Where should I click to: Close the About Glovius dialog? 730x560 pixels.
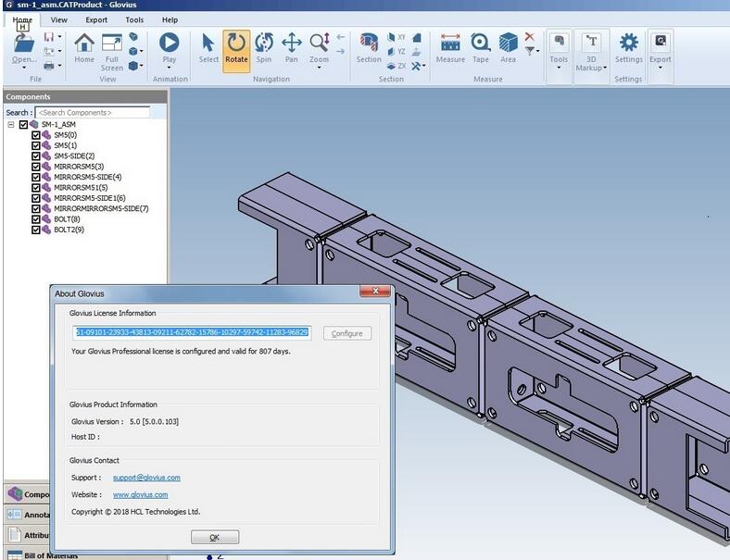tap(375, 292)
